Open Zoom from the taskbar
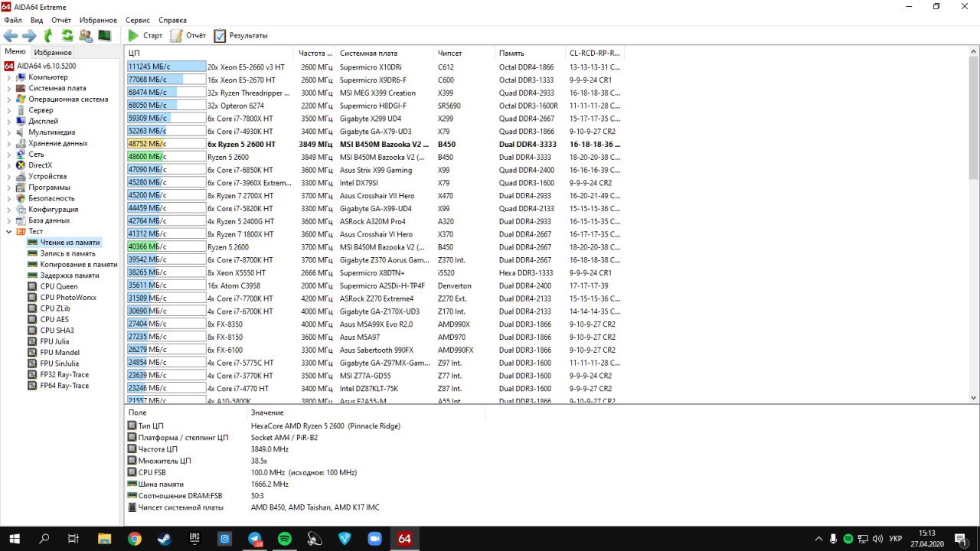The image size is (980, 551). tap(375, 539)
